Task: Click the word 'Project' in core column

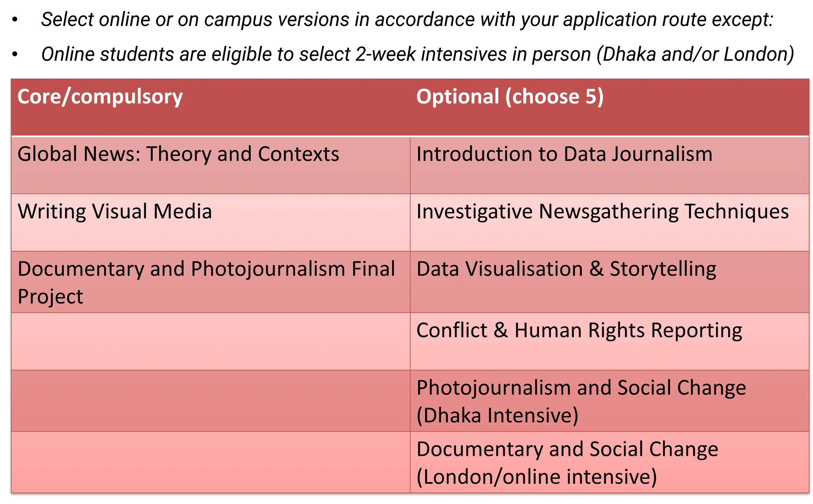Action: [x=50, y=297]
